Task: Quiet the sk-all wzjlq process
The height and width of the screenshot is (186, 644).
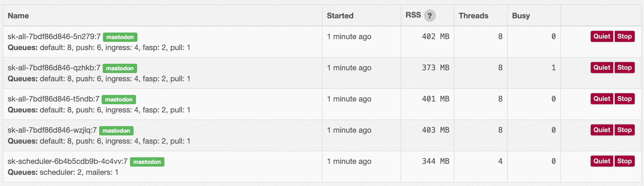Action: (x=602, y=130)
